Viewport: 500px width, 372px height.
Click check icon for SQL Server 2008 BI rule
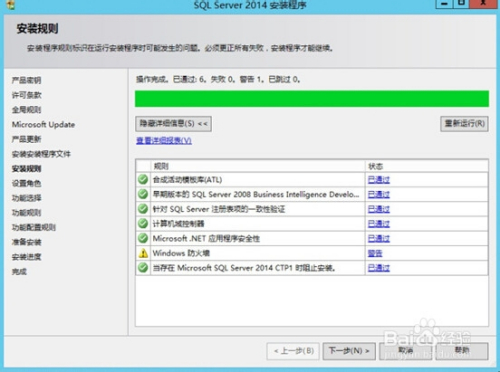point(143,194)
